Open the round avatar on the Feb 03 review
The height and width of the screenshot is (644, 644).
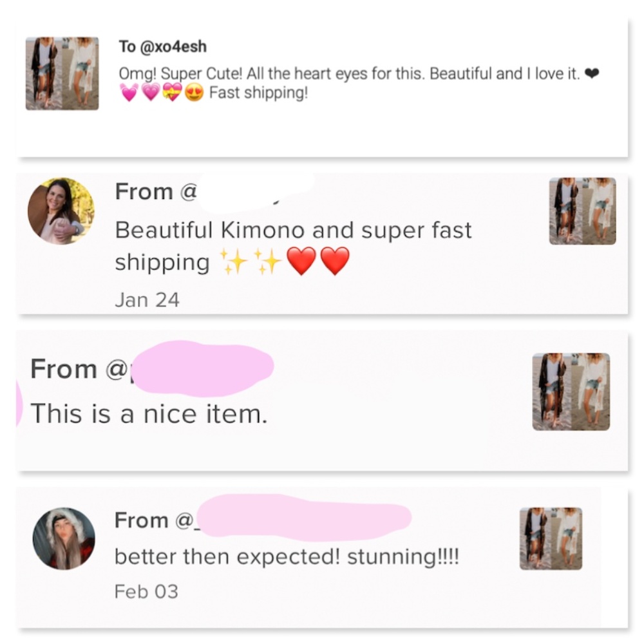point(64,538)
